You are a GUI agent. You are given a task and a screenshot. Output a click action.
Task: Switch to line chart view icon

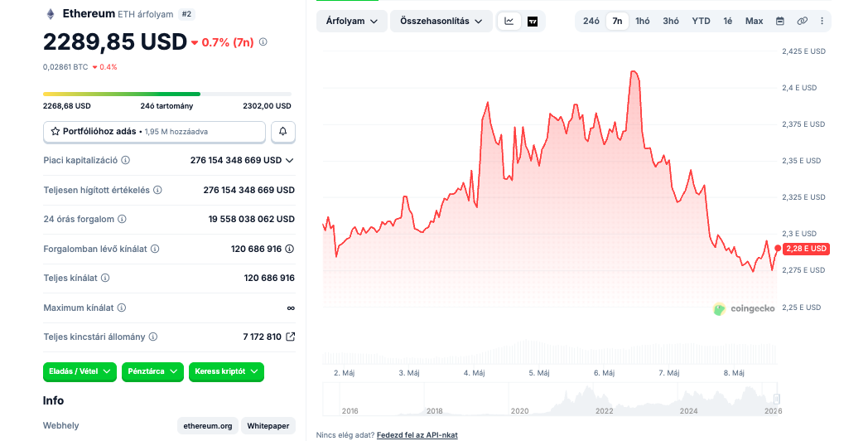(509, 21)
